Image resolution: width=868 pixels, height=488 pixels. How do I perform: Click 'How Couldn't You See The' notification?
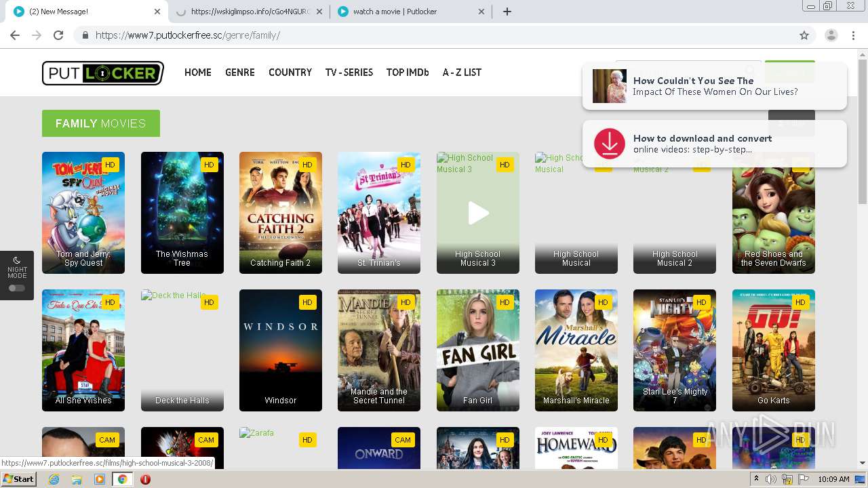(715, 86)
